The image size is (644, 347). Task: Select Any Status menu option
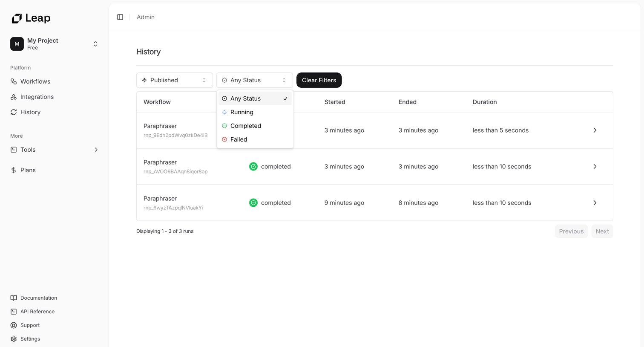255,98
